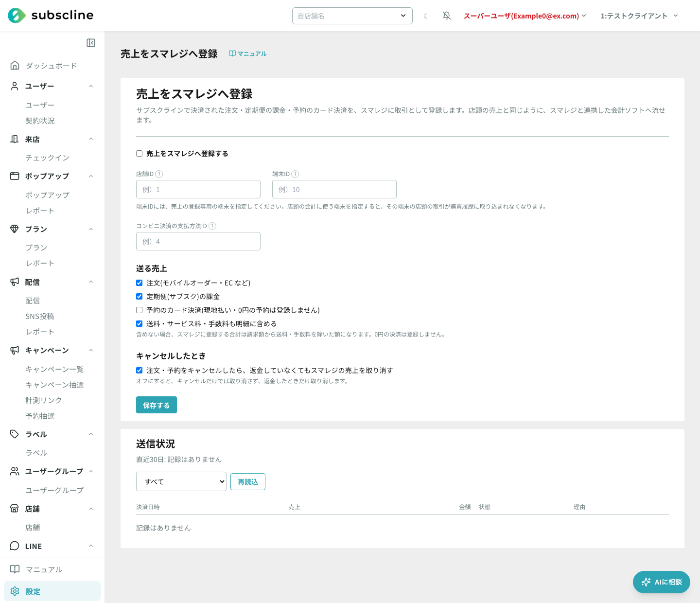Uncheck 注文(モバイルオーダー・EC など) checkbox

click(x=140, y=283)
